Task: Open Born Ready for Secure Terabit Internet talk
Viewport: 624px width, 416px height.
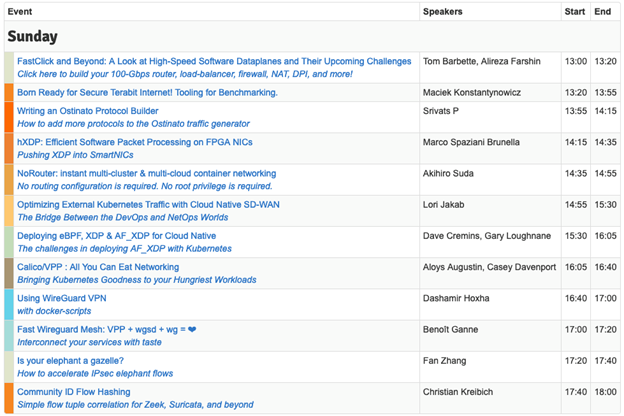Action: tap(147, 92)
